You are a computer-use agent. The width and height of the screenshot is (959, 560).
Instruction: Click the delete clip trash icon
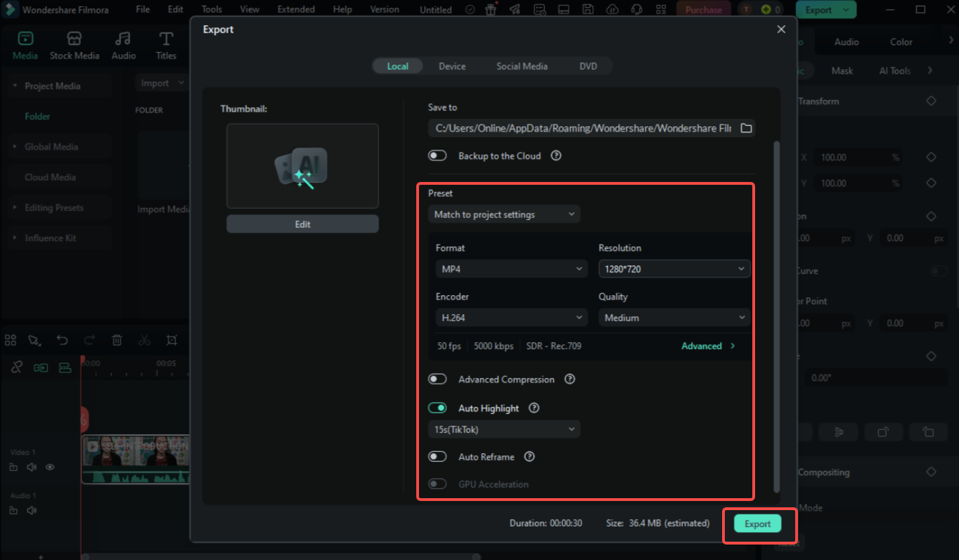click(x=117, y=340)
